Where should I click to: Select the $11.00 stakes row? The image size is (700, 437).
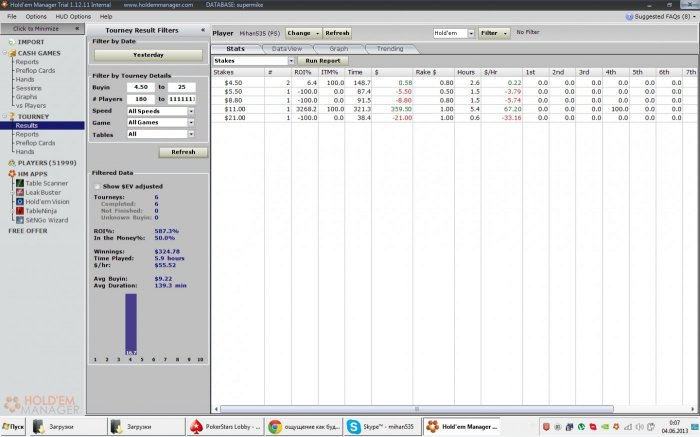[453, 109]
